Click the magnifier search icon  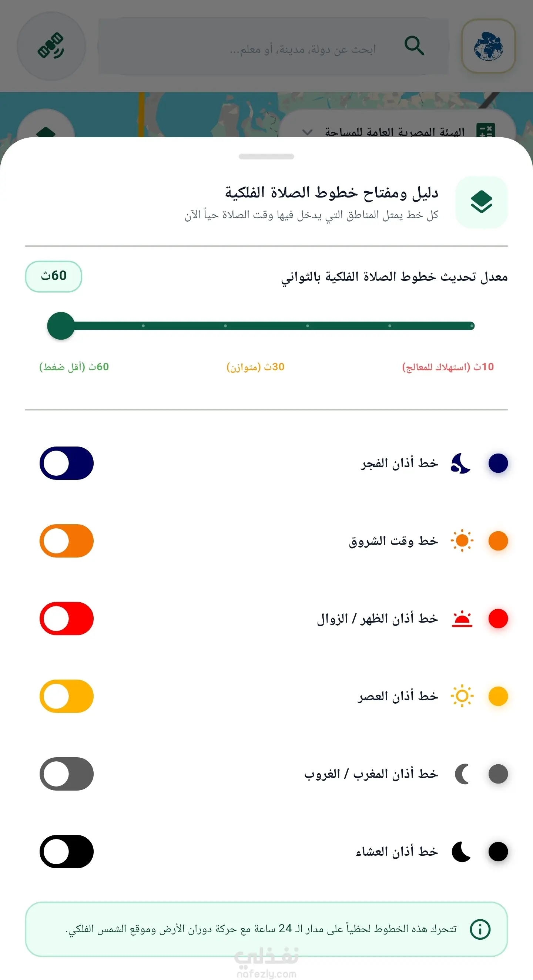[414, 46]
